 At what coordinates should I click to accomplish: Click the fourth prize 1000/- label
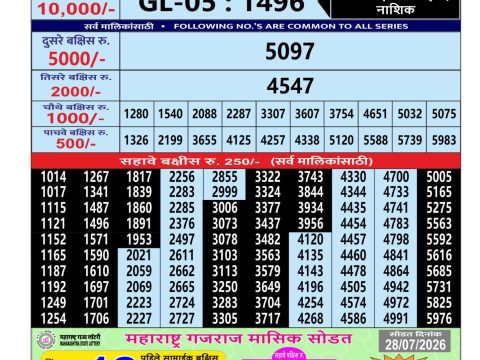tap(75, 118)
